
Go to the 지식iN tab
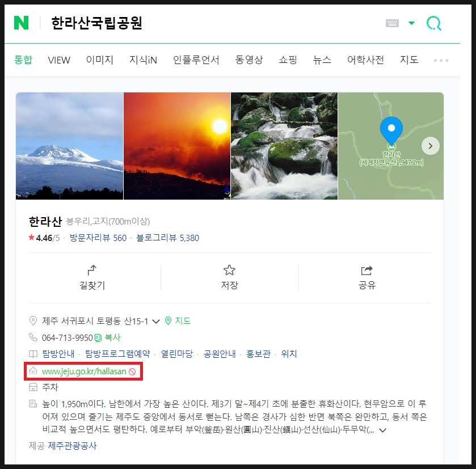point(143,60)
